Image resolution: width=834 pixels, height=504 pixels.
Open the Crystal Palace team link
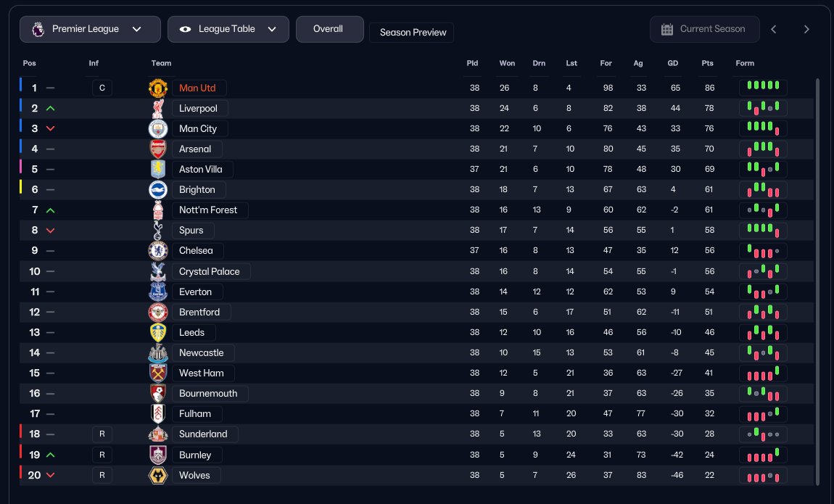pos(211,272)
